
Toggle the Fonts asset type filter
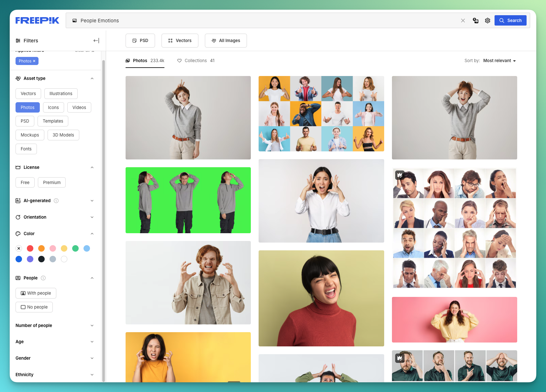(26, 149)
